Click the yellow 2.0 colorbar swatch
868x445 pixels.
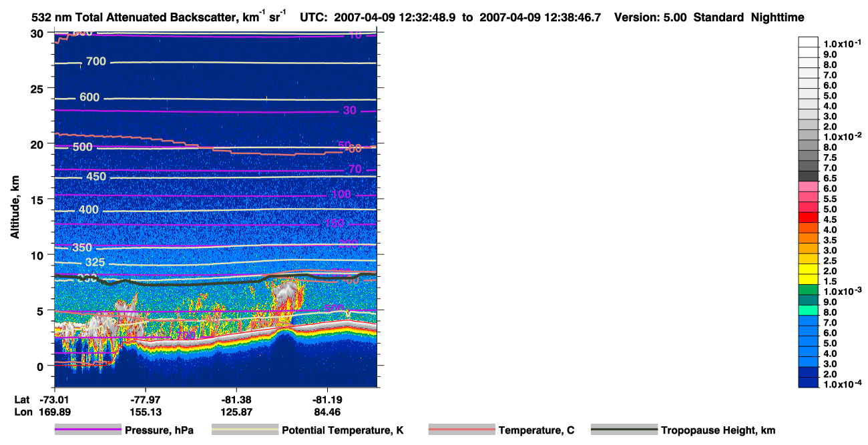pos(808,269)
